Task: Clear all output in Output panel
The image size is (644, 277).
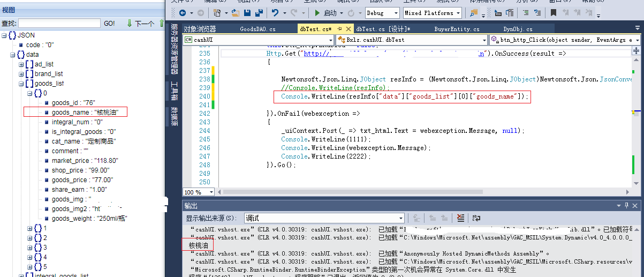Action: coord(460,218)
